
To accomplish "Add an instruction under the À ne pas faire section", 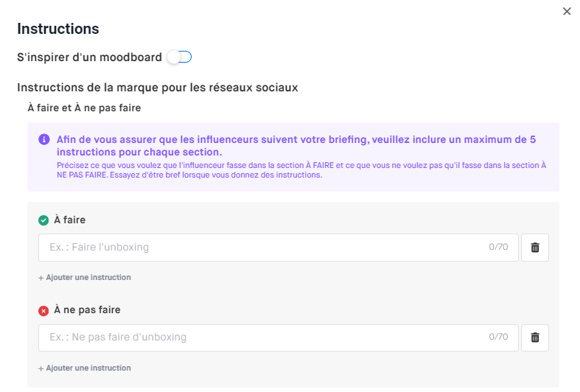I will click(85, 368).
